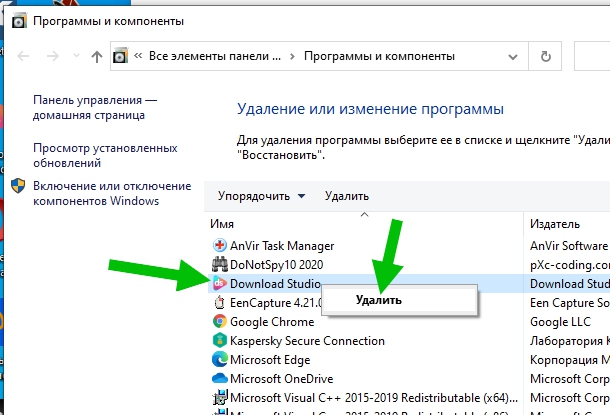Image resolution: width=610 pixels, height=415 pixels.
Task: Click OneDrive's Microsoft Corp publisher cell
Action: pyautogui.click(x=570, y=378)
